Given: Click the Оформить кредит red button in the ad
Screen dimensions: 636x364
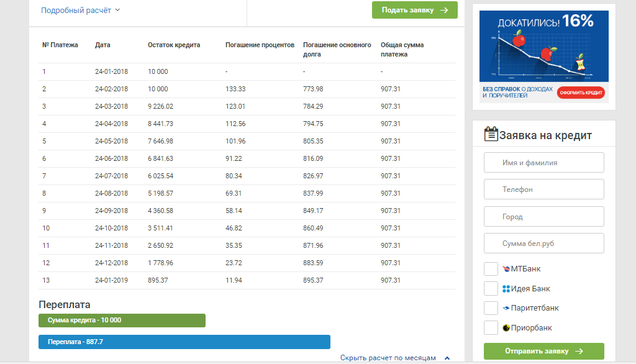Looking at the screenshot, I should tap(581, 93).
